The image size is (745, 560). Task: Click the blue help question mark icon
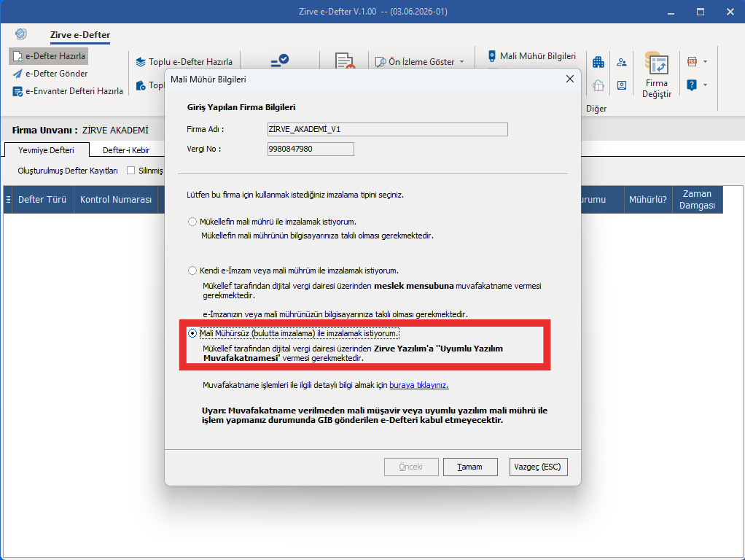point(693,85)
